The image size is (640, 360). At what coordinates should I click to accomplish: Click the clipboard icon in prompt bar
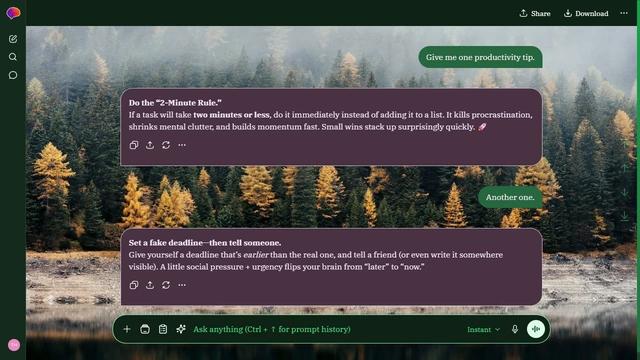(x=163, y=329)
